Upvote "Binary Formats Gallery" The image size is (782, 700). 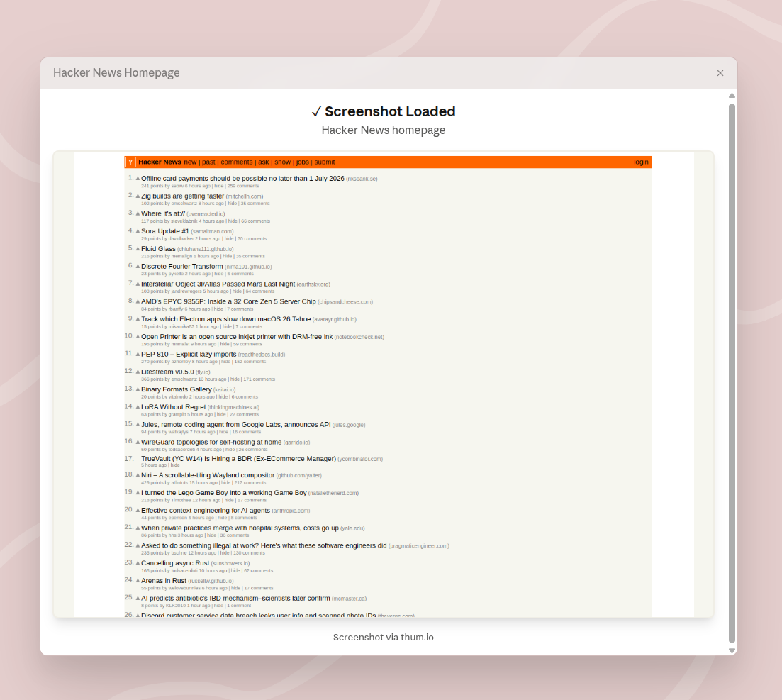tap(137, 389)
